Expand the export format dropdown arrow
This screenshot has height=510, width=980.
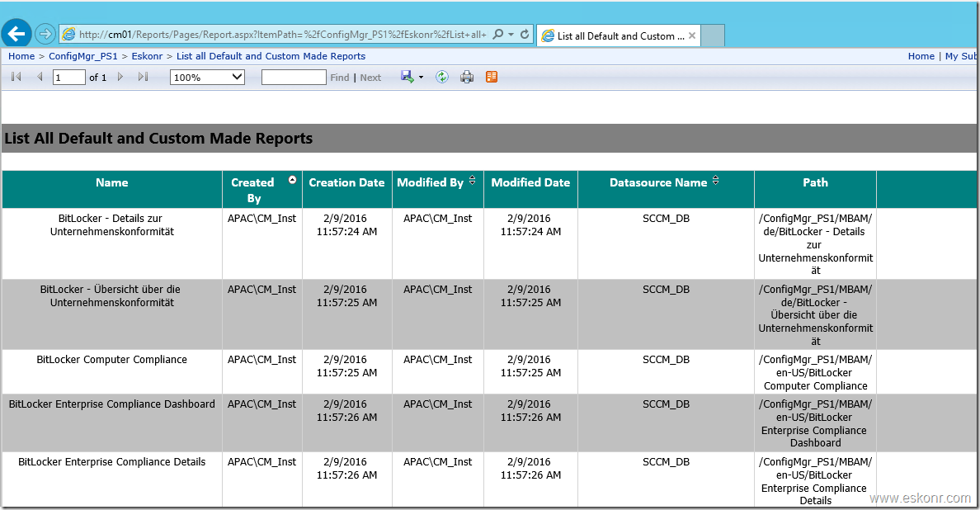tap(421, 78)
